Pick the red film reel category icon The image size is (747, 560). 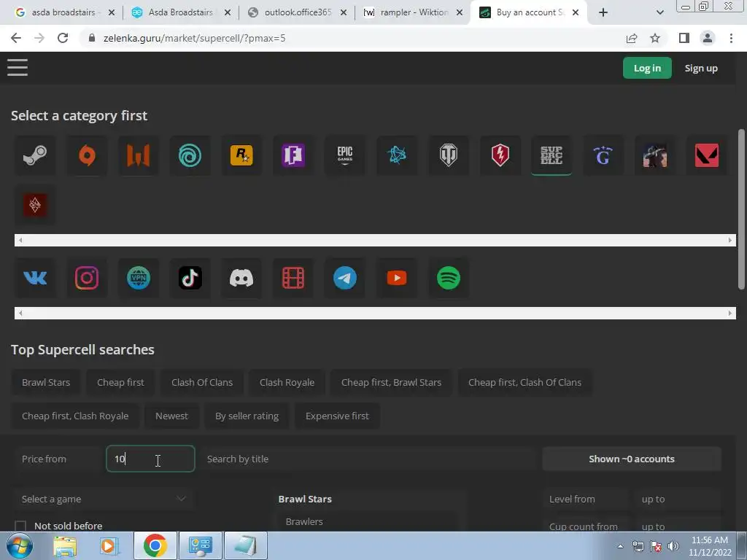pyautogui.click(x=293, y=278)
